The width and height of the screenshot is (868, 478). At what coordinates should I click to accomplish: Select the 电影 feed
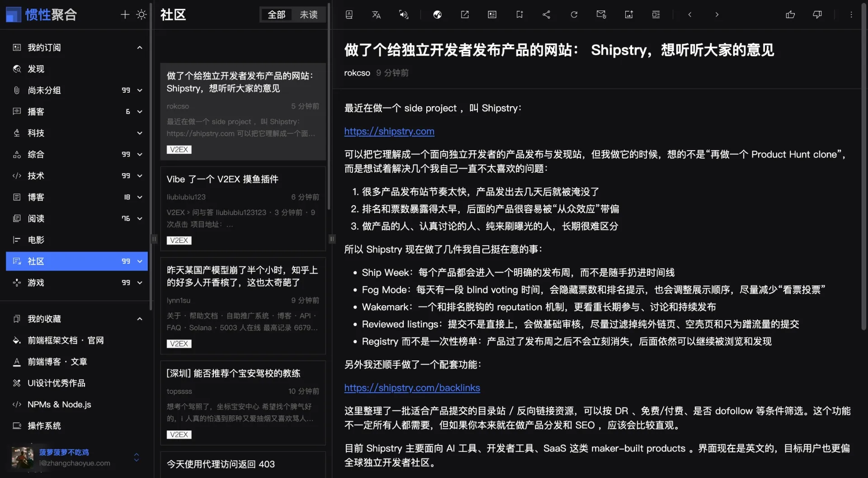coord(77,240)
